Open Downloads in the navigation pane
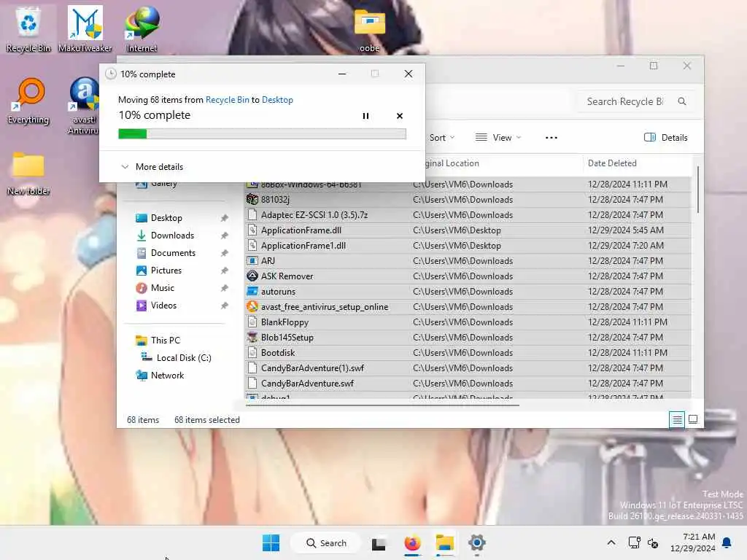747x560 pixels. click(x=172, y=236)
